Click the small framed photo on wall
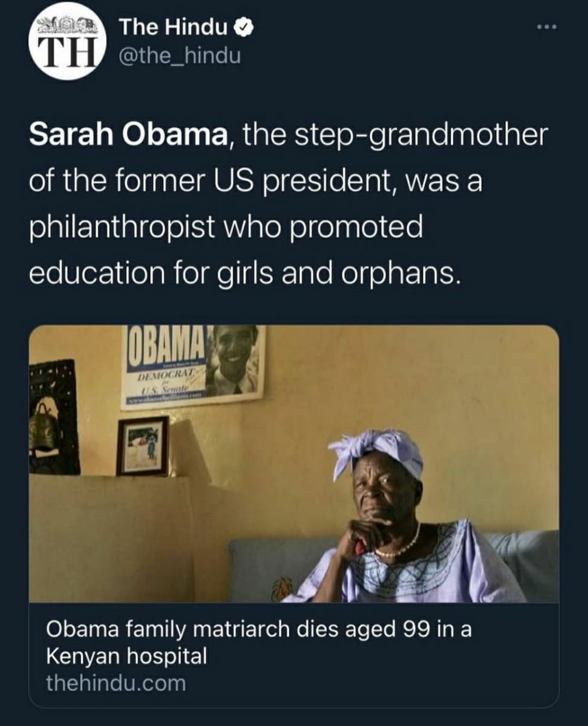The image size is (588, 726). click(142, 446)
